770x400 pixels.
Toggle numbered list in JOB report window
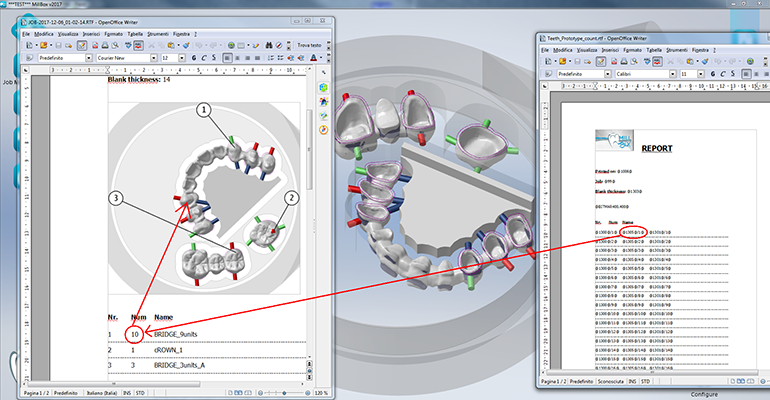[271, 58]
